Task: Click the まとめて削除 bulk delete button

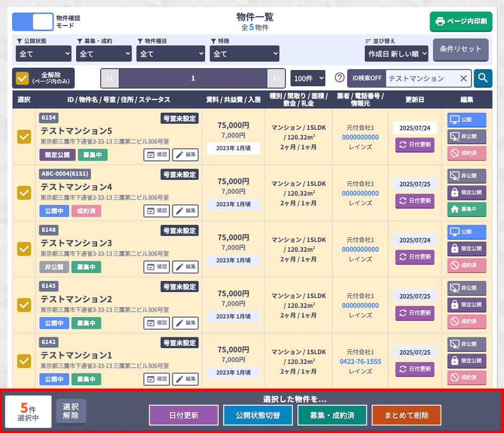Action: [x=406, y=415]
